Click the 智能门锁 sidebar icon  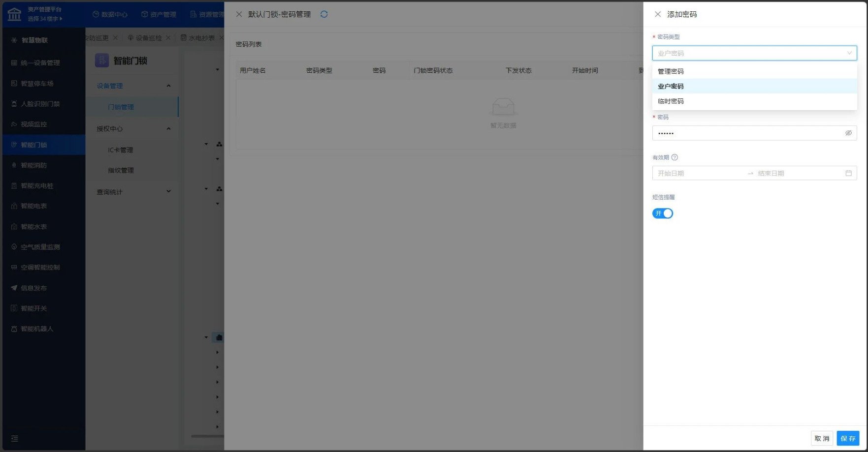coord(14,145)
